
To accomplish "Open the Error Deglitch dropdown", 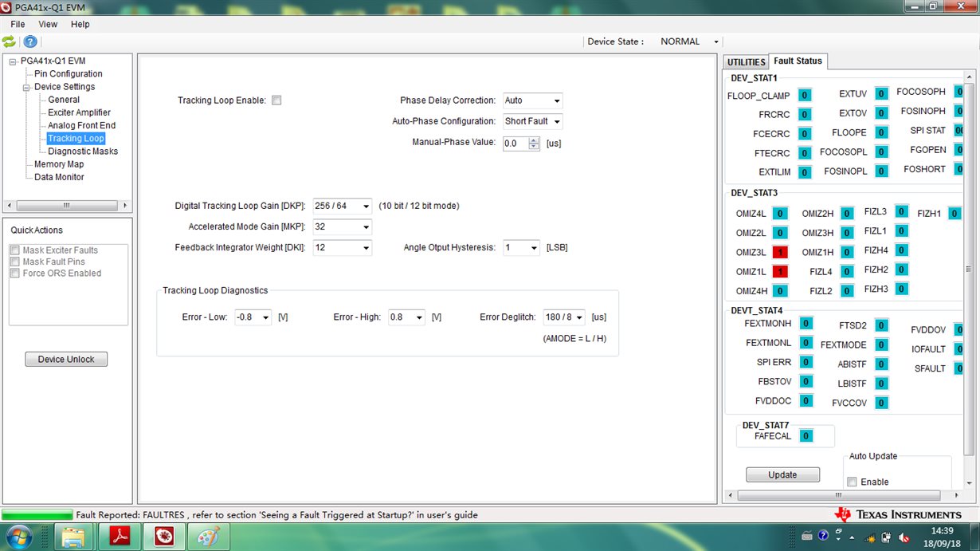I will (564, 317).
